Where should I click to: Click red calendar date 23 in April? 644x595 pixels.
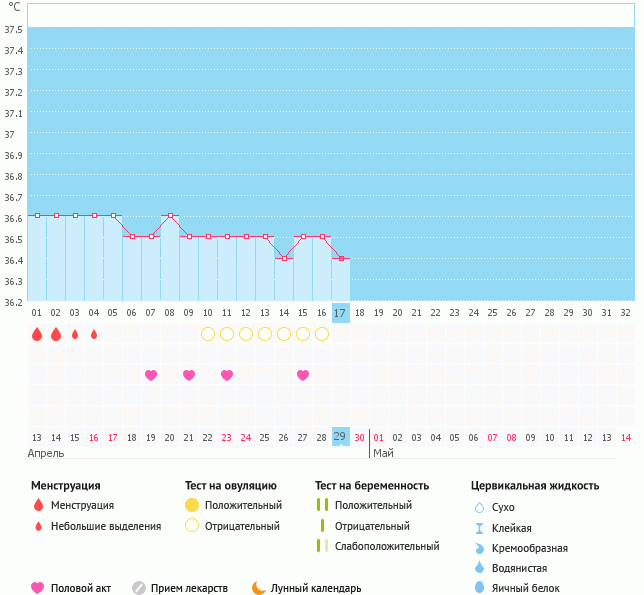point(226,438)
